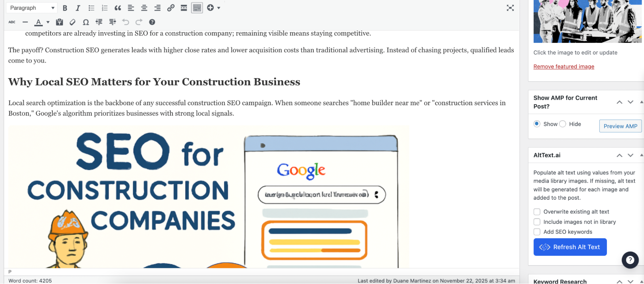Open the floating help question button

click(630, 260)
